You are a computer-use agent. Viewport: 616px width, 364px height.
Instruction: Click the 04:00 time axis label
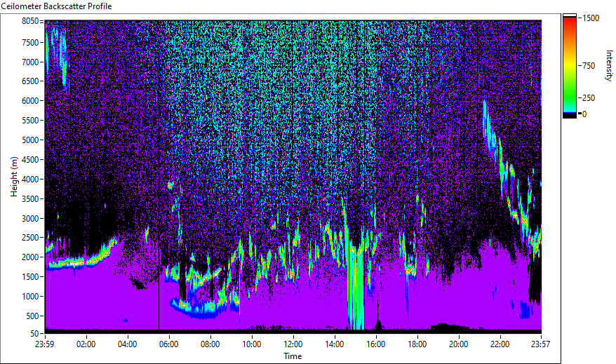coord(127,344)
